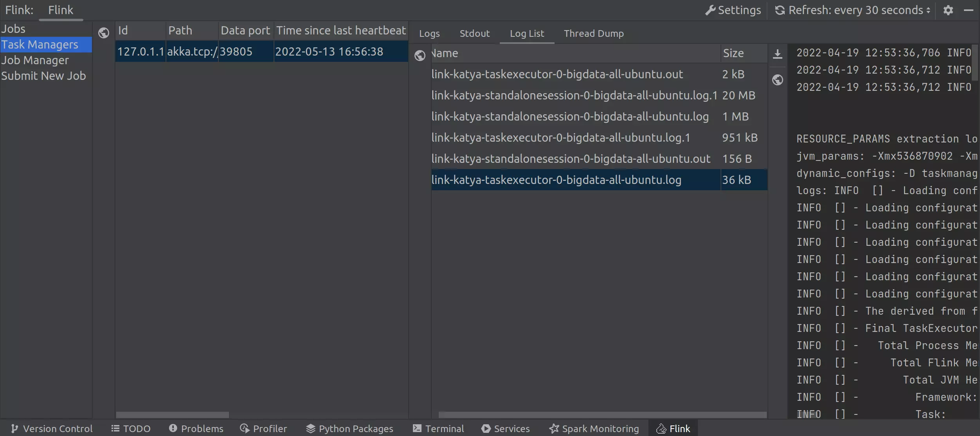The height and width of the screenshot is (436, 980).
Task: Open log list in browser globe icon
Action: click(420, 56)
